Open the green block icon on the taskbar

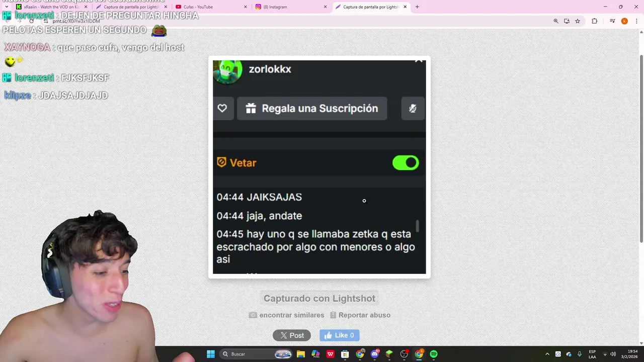tap(389, 354)
